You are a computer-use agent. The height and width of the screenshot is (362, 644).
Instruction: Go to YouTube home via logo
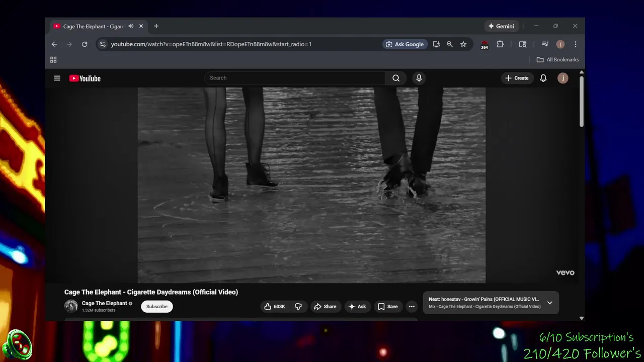[x=85, y=78]
